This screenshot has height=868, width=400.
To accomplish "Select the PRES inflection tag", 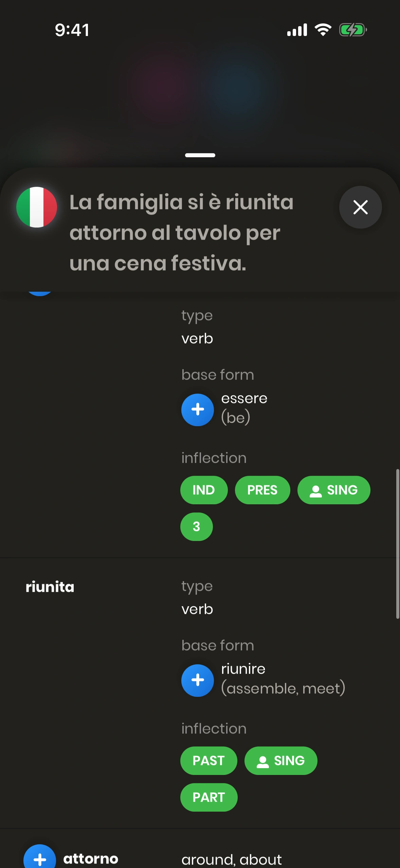I will tap(262, 490).
